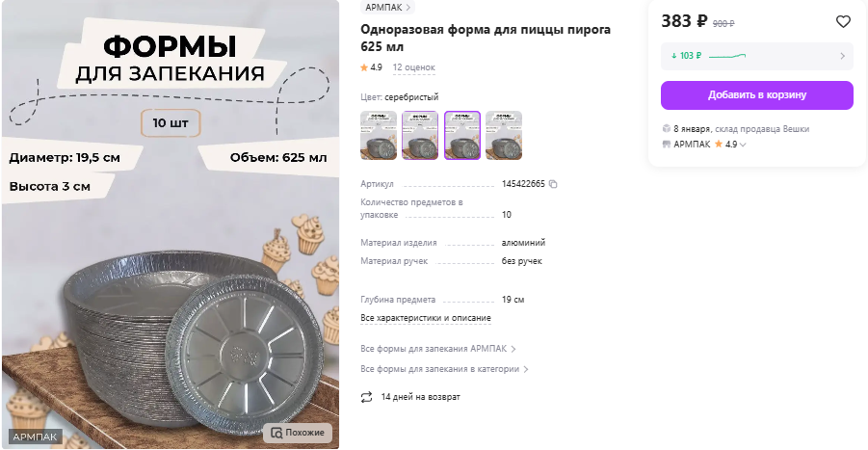Viewport: 868px width, 450px height.
Task: Open the main baking forms product image
Action: (x=171, y=225)
